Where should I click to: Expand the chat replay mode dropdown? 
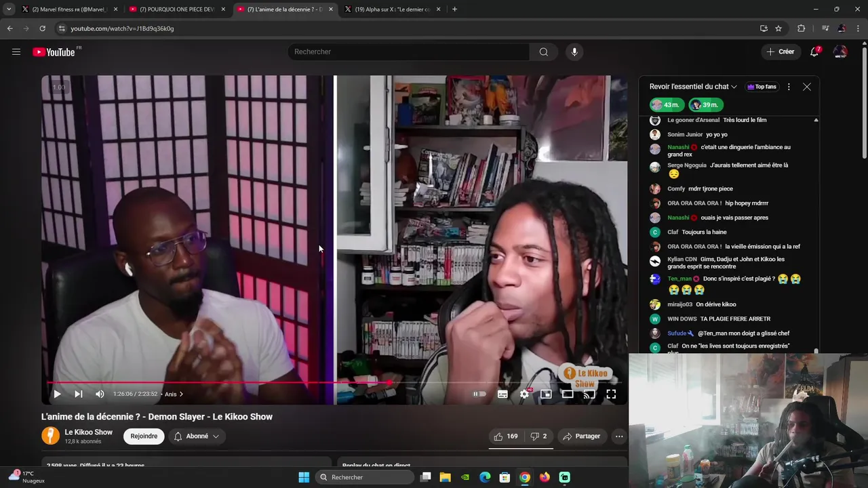(x=693, y=87)
